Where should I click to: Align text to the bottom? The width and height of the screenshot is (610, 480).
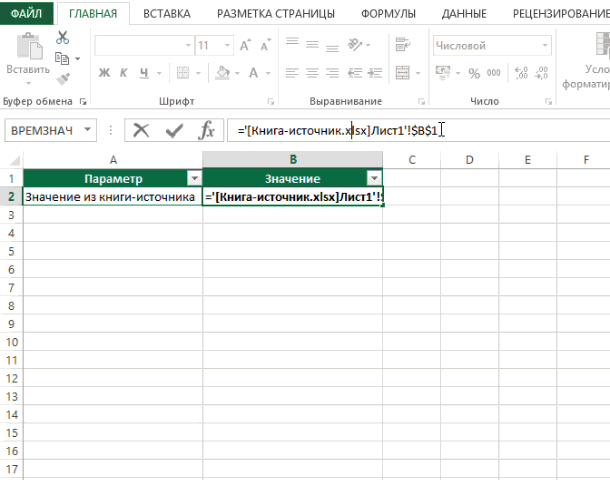coord(332,47)
